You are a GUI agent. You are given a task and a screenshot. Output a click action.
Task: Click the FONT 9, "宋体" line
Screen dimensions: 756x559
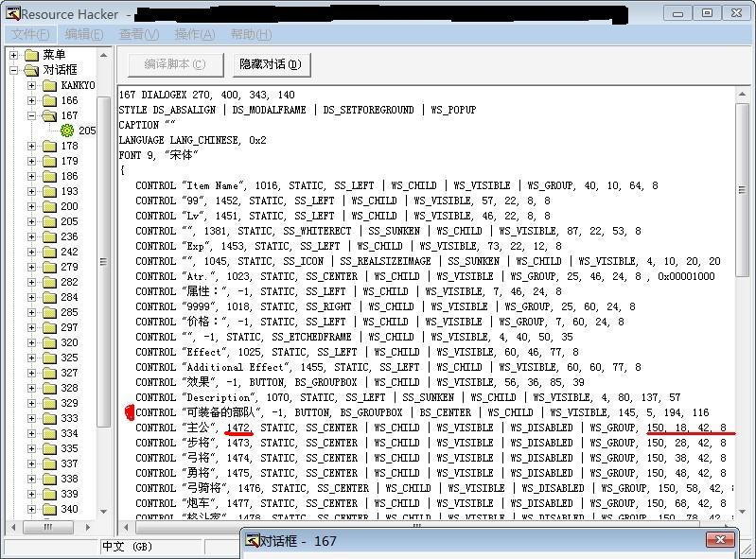pos(159,155)
